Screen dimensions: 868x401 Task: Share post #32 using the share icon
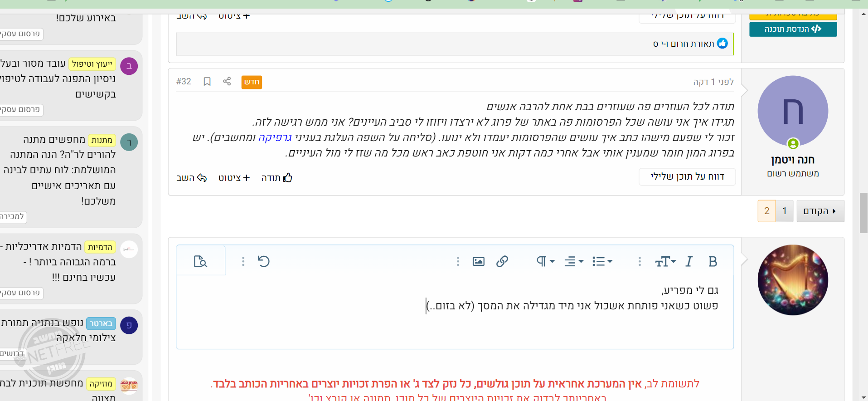pos(227,81)
